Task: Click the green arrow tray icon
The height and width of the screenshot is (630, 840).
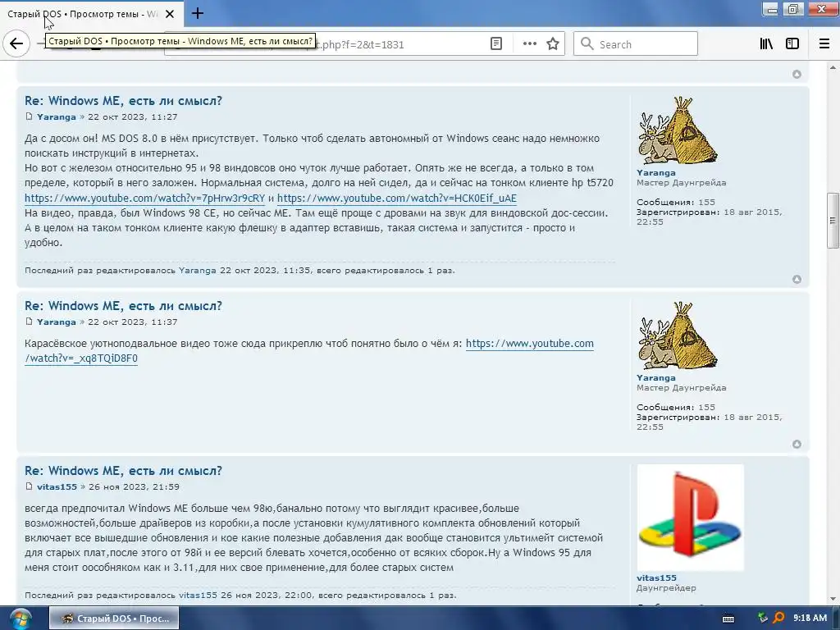Action: click(x=762, y=619)
